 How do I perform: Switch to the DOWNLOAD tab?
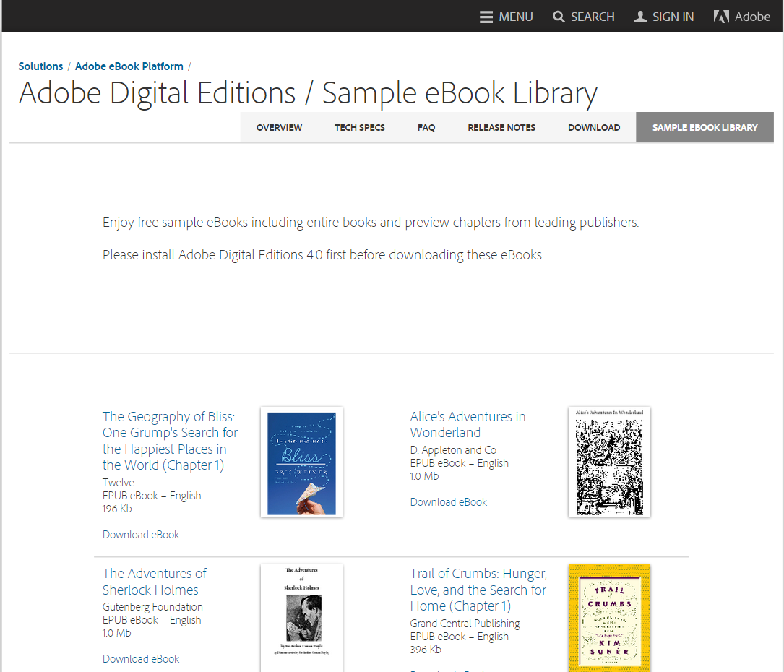point(593,127)
